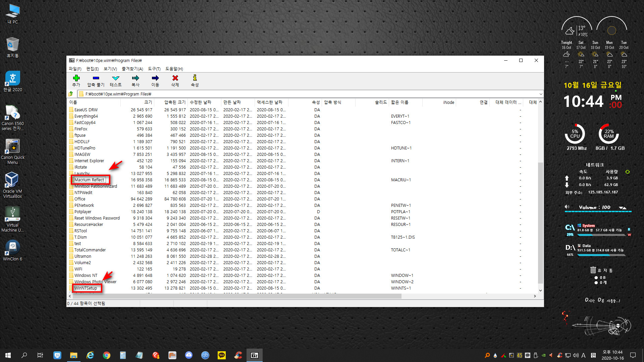The image size is (644, 362).
Task: Select the Reset Windows Password folder
Action: click(97, 218)
